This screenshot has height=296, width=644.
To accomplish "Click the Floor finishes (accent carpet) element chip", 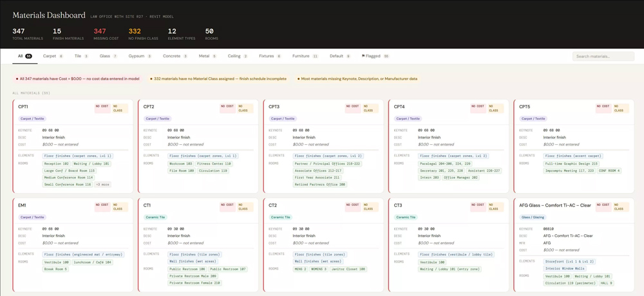I will pyautogui.click(x=573, y=156).
